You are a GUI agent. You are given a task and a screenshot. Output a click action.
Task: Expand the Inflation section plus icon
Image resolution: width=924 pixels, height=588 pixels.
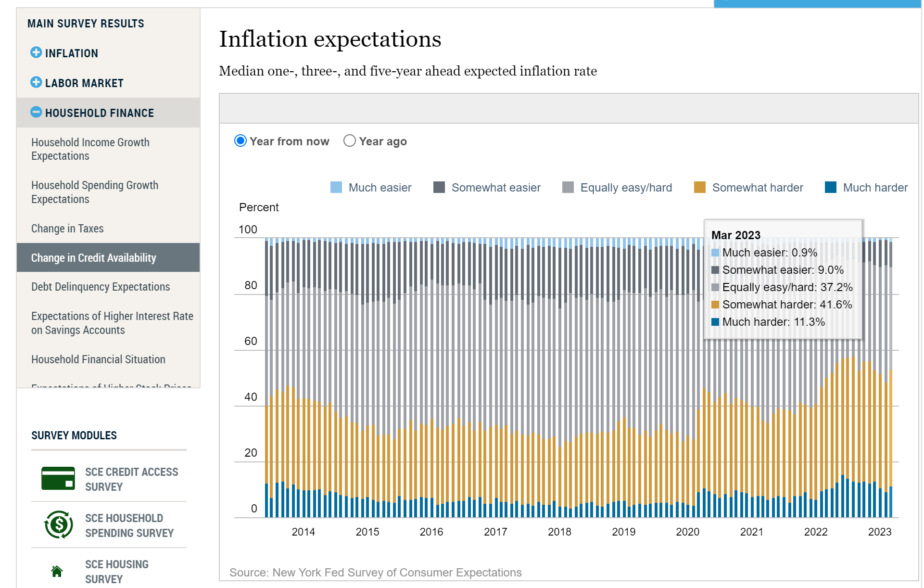[36, 52]
